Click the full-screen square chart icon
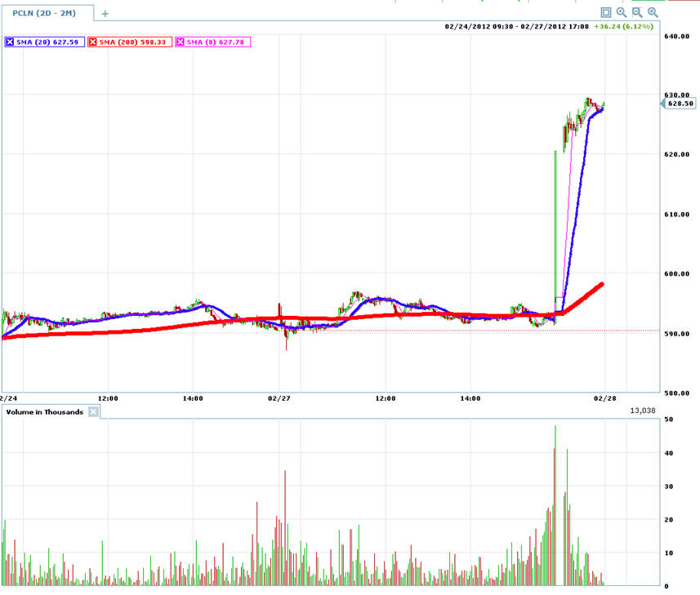 605,12
